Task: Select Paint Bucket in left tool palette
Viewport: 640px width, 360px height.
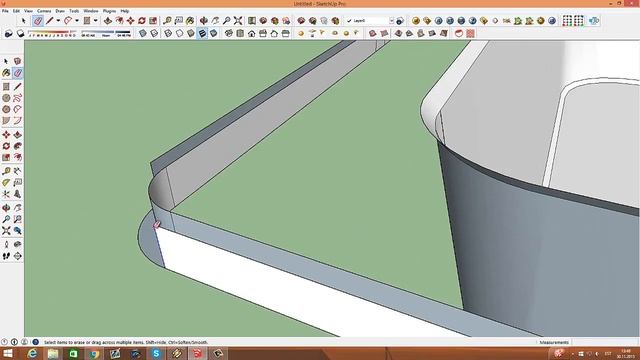Action: pos(6,73)
